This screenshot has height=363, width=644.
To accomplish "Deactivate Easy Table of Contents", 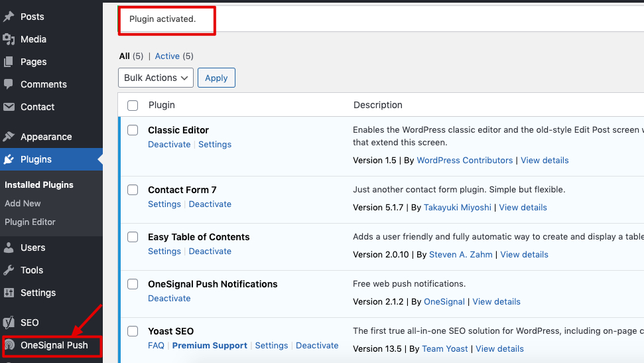I will pyautogui.click(x=210, y=252).
